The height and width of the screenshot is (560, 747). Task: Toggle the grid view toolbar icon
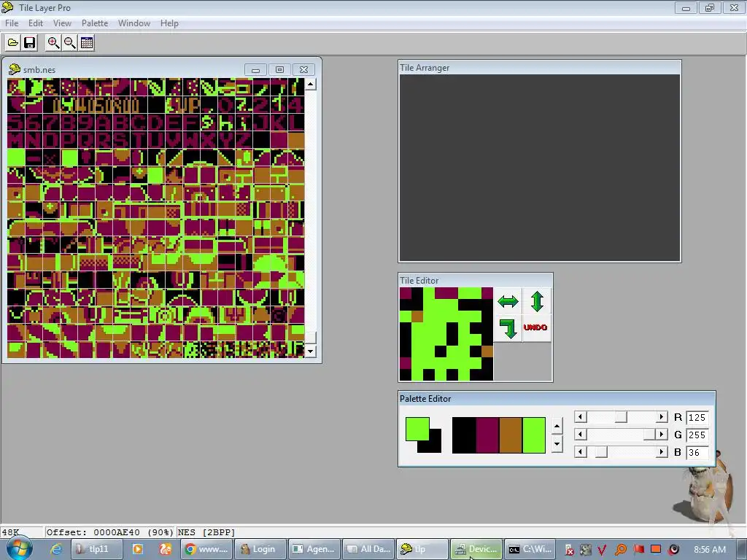[x=87, y=43]
